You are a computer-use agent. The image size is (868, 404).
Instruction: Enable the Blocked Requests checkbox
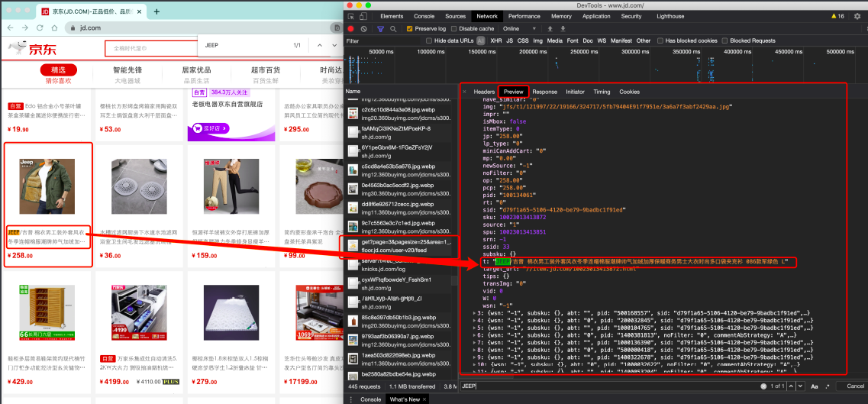pos(724,41)
